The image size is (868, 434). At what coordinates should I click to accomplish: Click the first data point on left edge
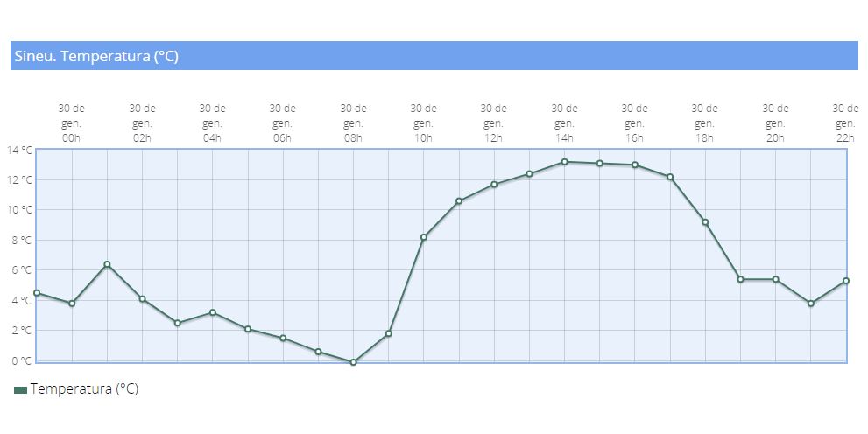37,293
